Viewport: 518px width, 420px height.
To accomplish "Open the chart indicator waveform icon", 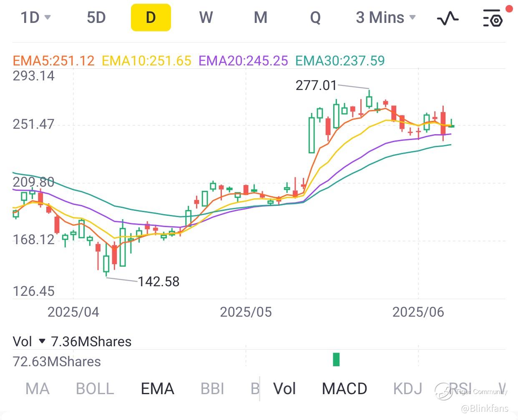I will tap(448, 18).
